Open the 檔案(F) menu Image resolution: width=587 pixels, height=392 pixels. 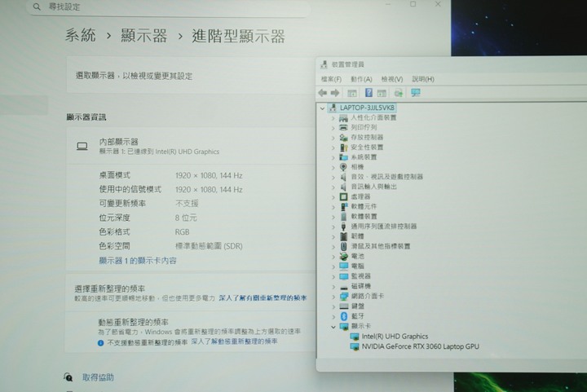(x=331, y=79)
